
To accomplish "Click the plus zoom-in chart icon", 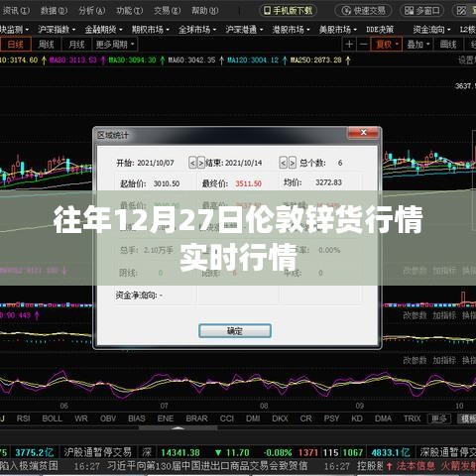I will [349, 45].
